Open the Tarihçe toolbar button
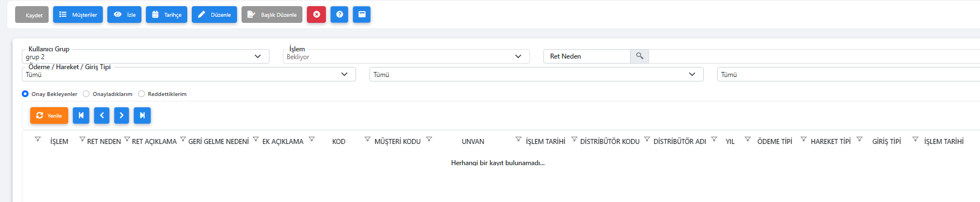Screen dimensions: 980x202 point(167,15)
